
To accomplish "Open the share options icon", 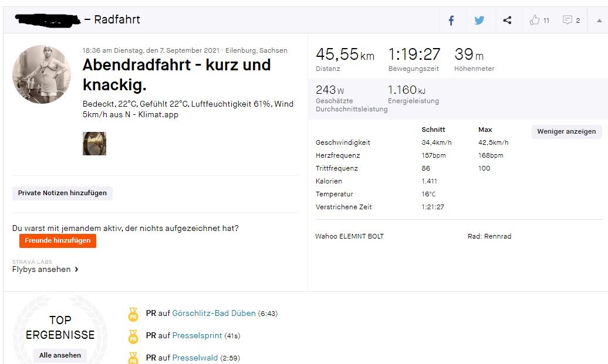I will point(507,21).
